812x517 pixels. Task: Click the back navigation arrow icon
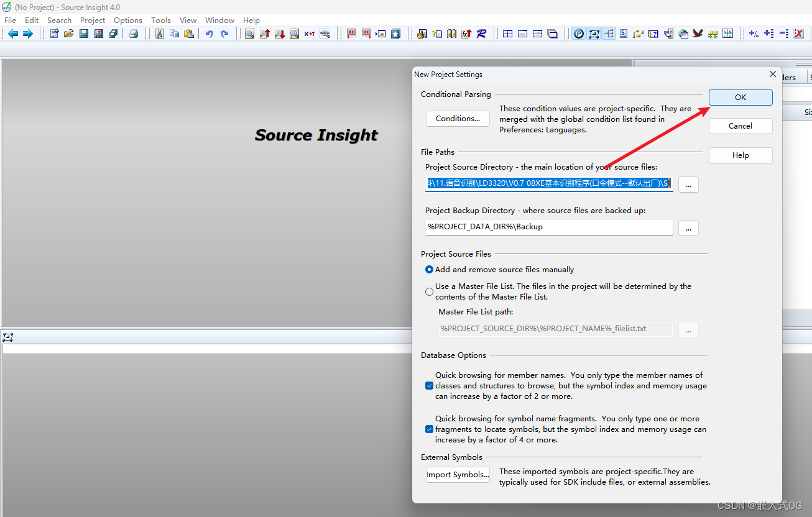(x=13, y=34)
